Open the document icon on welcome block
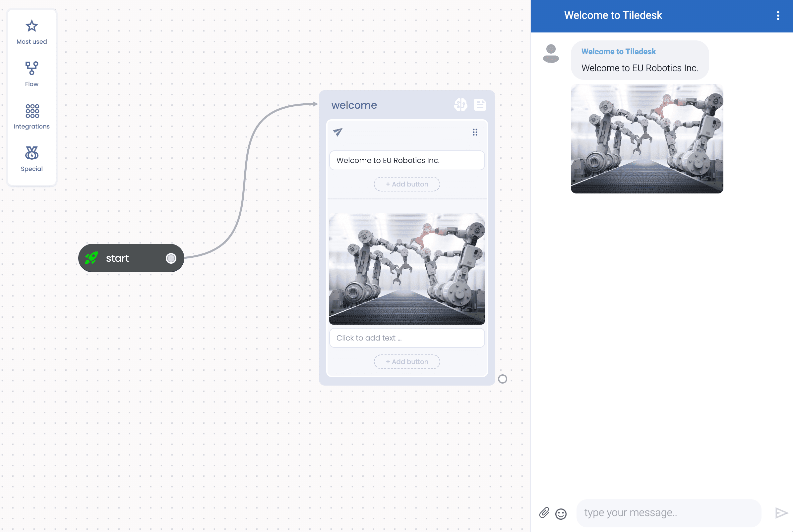 (x=480, y=105)
